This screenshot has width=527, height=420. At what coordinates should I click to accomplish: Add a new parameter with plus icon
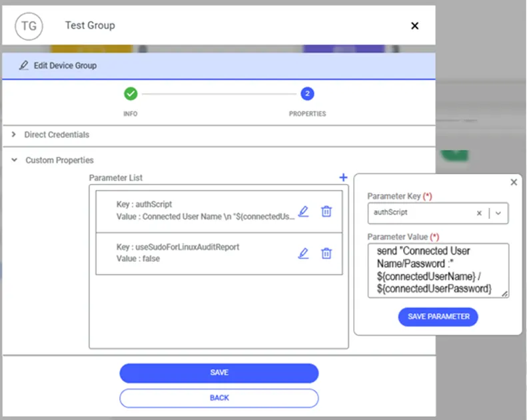pos(343,177)
